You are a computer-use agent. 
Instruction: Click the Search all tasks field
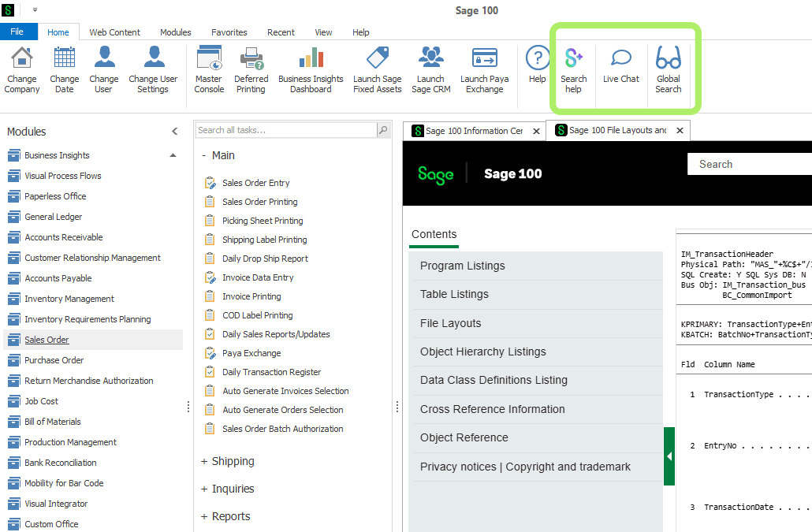[x=286, y=130]
